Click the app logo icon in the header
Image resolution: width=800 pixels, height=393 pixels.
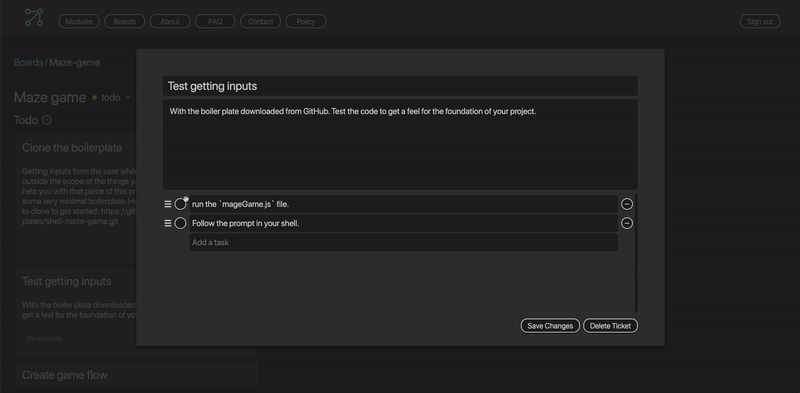click(34, 17)
